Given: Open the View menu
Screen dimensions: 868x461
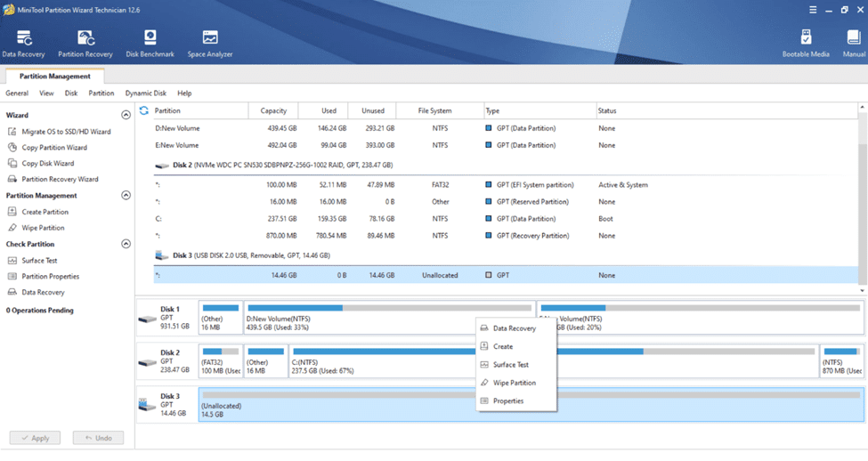Looking at the screenshot, I should (46, 93).
